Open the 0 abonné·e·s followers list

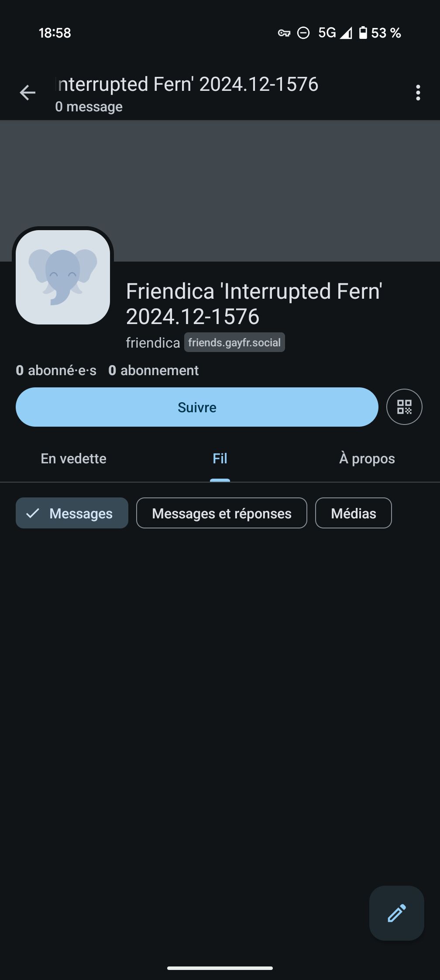pos(56,370)
